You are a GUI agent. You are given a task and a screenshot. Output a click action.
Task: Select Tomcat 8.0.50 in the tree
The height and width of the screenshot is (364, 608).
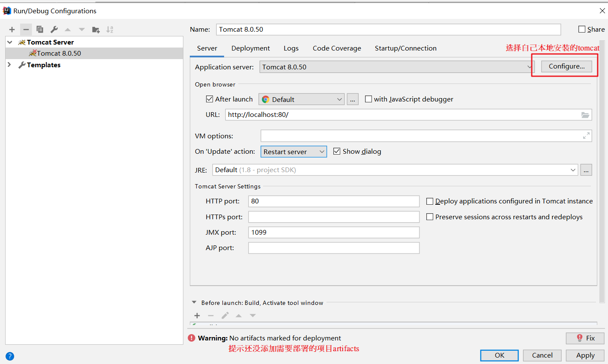pos(94,53)
